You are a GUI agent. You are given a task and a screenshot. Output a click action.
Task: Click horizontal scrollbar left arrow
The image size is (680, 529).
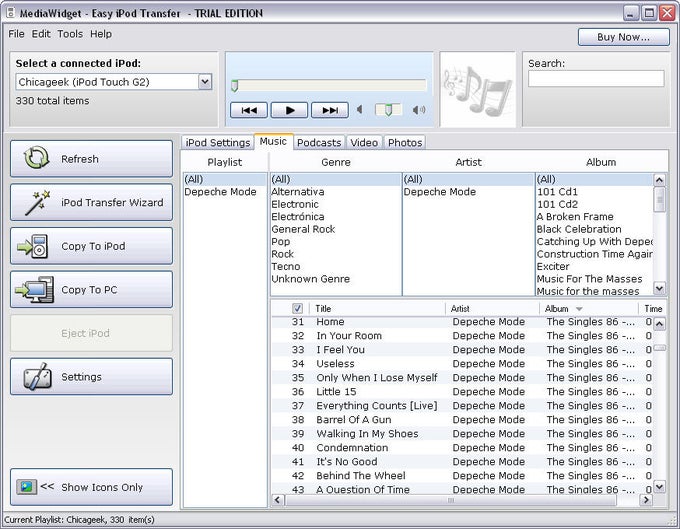278,500
